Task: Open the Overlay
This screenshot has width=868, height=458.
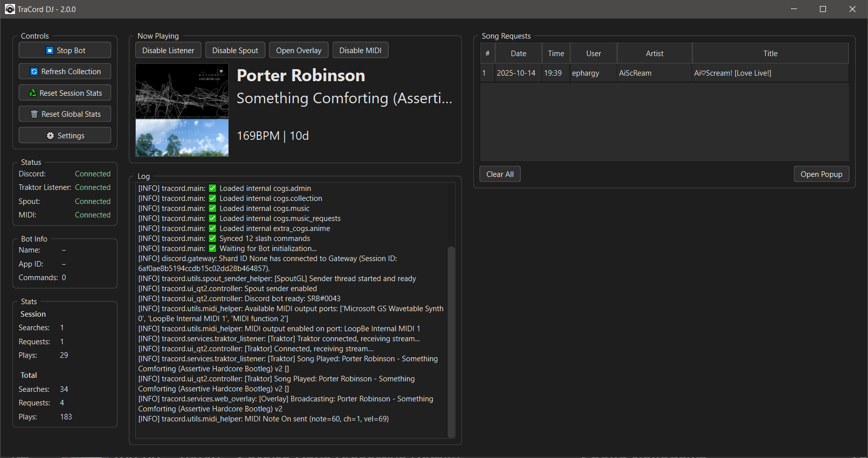Action: [299, 50]
